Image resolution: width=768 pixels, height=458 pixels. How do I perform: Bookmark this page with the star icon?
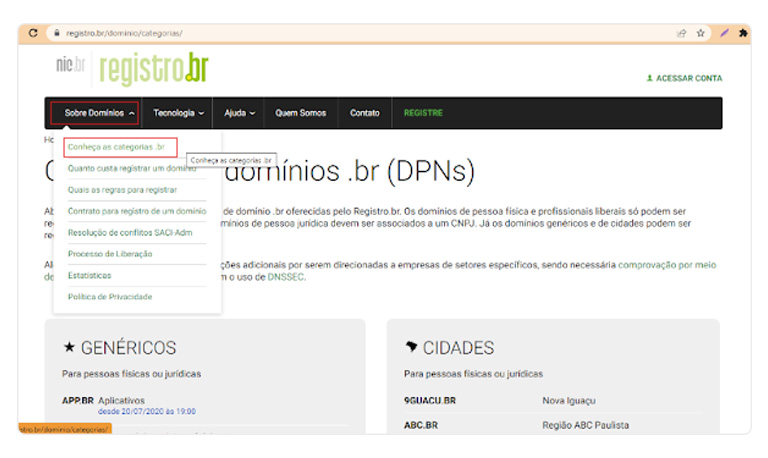[x=701, y=33]
